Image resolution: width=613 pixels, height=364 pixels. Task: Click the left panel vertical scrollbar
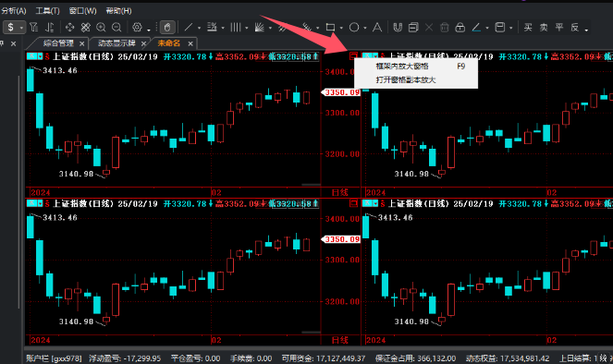pos(18,191)
